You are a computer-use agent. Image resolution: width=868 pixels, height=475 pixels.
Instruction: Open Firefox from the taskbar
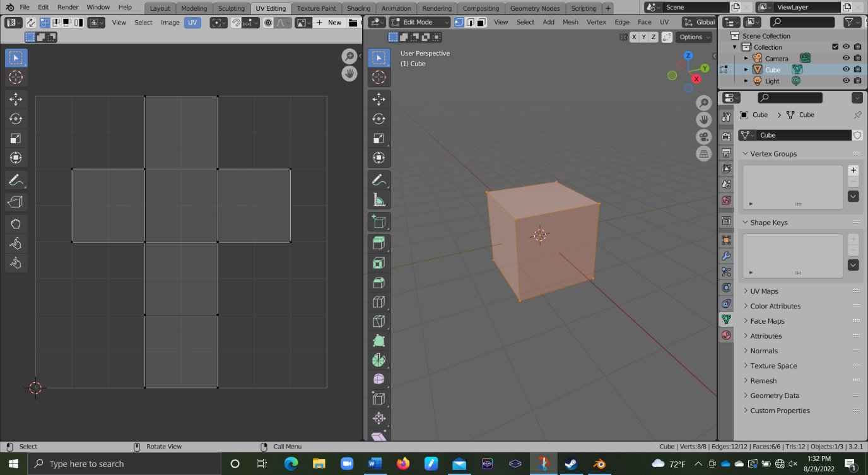(x=402, y=464)
